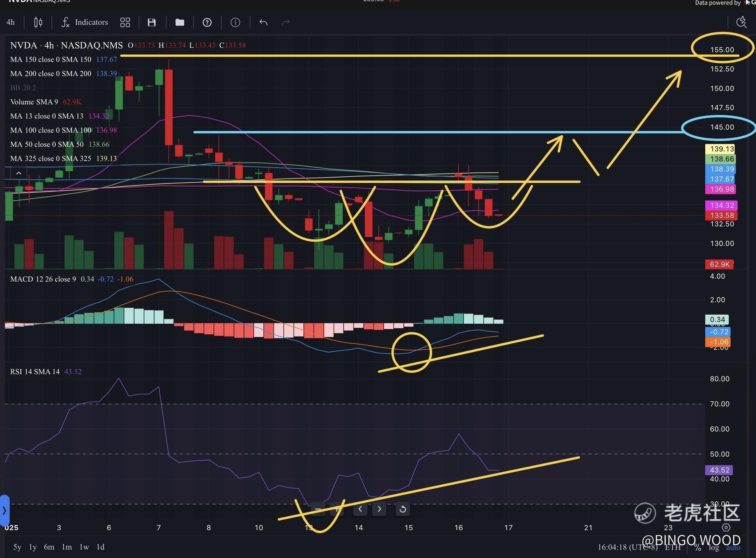Image resolution: width=756 pixels, height=558 pixels.
Task: Open the candlestick chart style menu
Action: pyautogui.click(x=38, y=22)
